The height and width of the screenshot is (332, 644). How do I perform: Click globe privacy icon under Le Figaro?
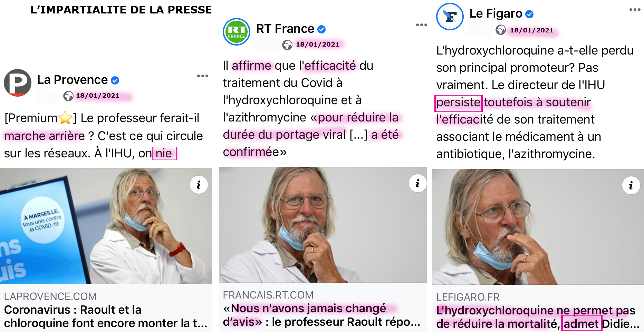click(501, 30)
